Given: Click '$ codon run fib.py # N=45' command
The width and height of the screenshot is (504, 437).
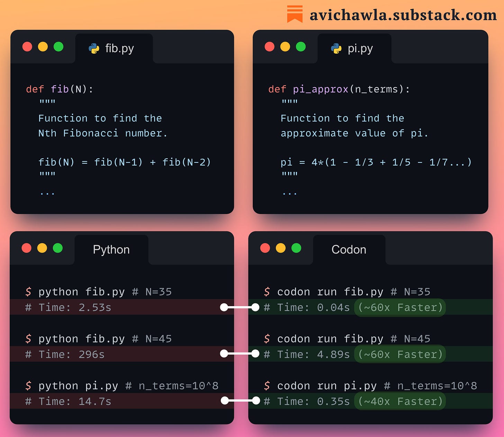Looking at the screenshot, I should [x=347, y=339].
